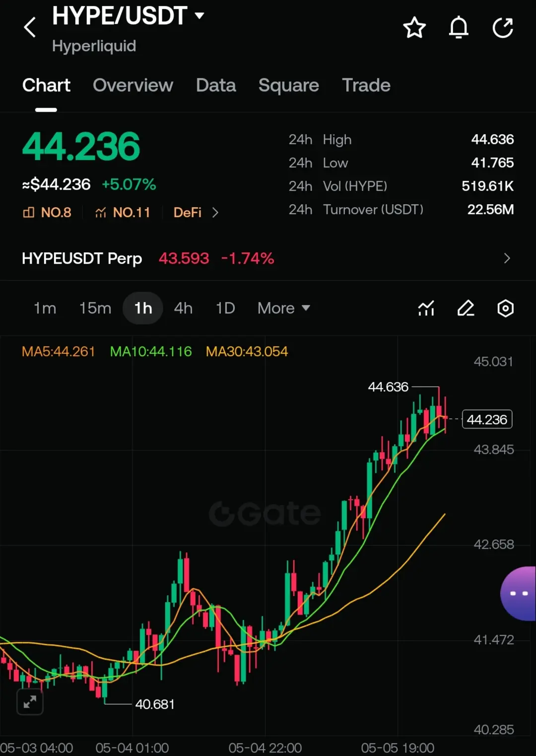
Task: Switch to the Chart tab
Action: 46,85
